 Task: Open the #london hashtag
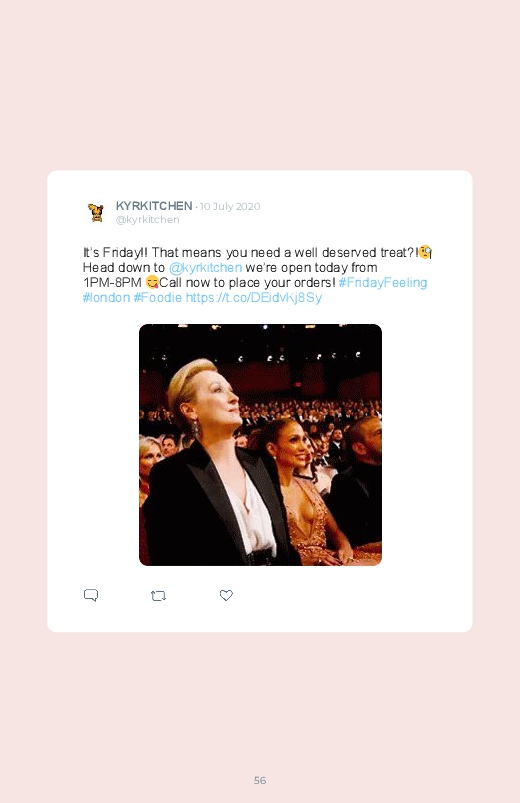pyautogui.click(x=106, y=297)
